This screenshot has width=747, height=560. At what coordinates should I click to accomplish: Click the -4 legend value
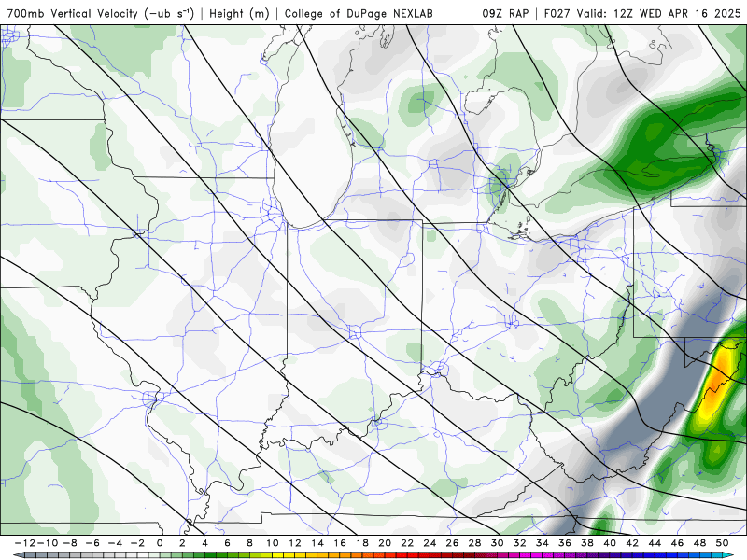click(x=115, y=543)
